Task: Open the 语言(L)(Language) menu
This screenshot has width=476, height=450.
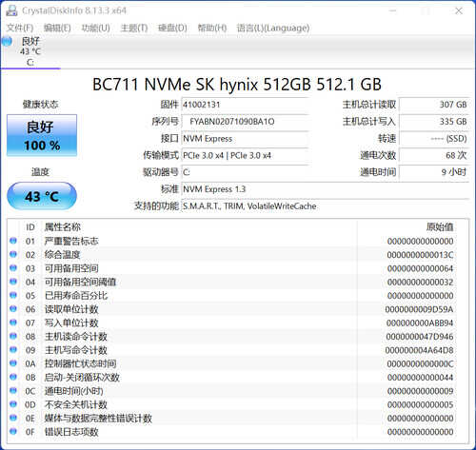Action: click(273, 28)
